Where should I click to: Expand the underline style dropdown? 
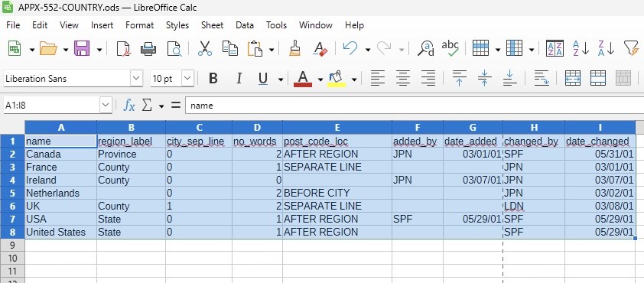281,80
